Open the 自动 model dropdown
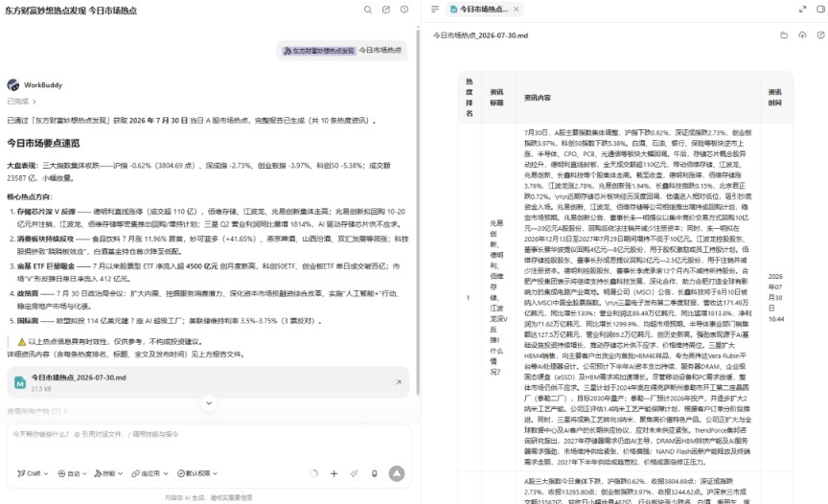The height and width of the screenshot is (504, 828). [x=72, y=473]
